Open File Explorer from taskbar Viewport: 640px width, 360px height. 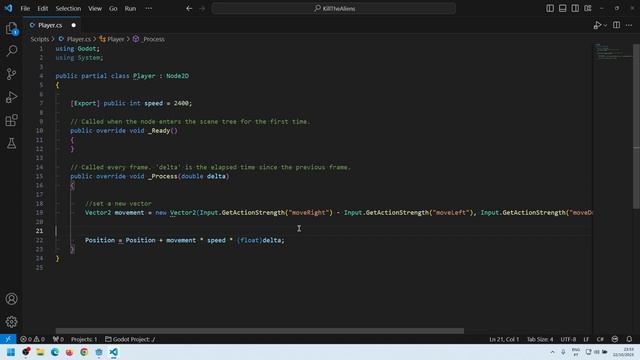tap(40, 352)
